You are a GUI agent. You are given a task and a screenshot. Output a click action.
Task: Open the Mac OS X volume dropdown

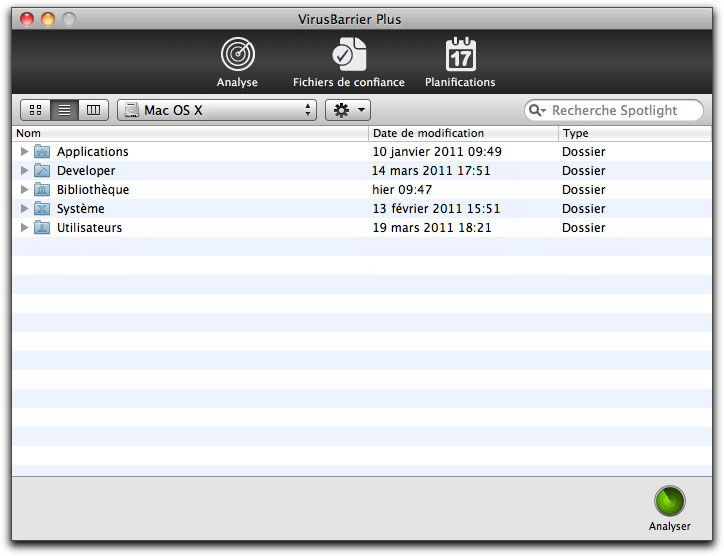pos(217,110)
